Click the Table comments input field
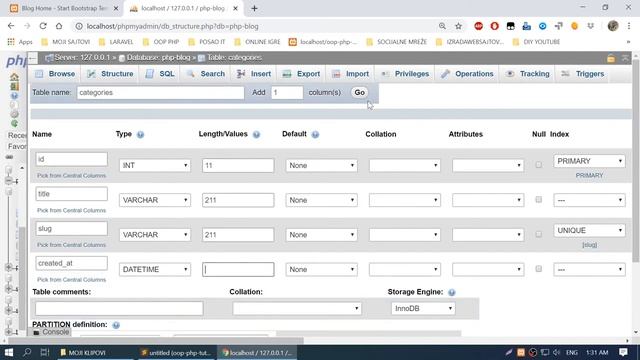Viewport: 640px width, 360px height. [119, 309]
